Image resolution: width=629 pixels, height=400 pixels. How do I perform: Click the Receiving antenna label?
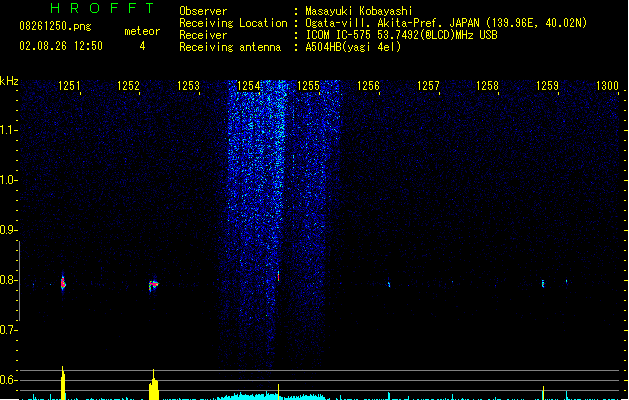click(x=230, y=47)
